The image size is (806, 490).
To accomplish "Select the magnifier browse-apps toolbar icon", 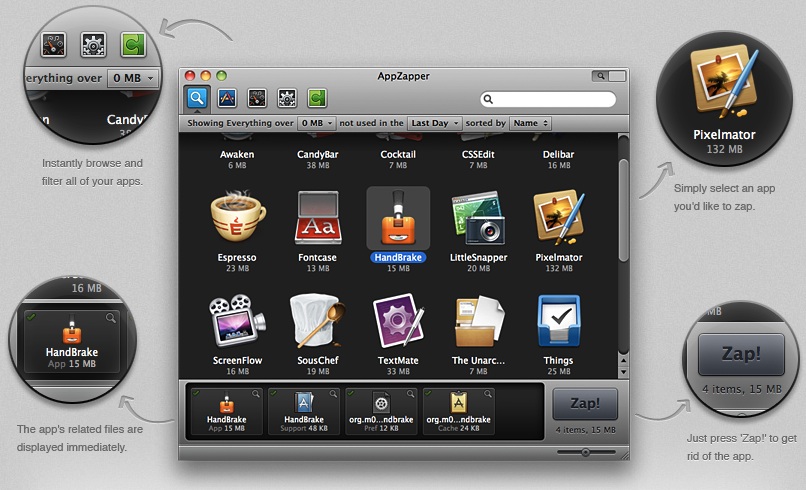I will point(197,97).
